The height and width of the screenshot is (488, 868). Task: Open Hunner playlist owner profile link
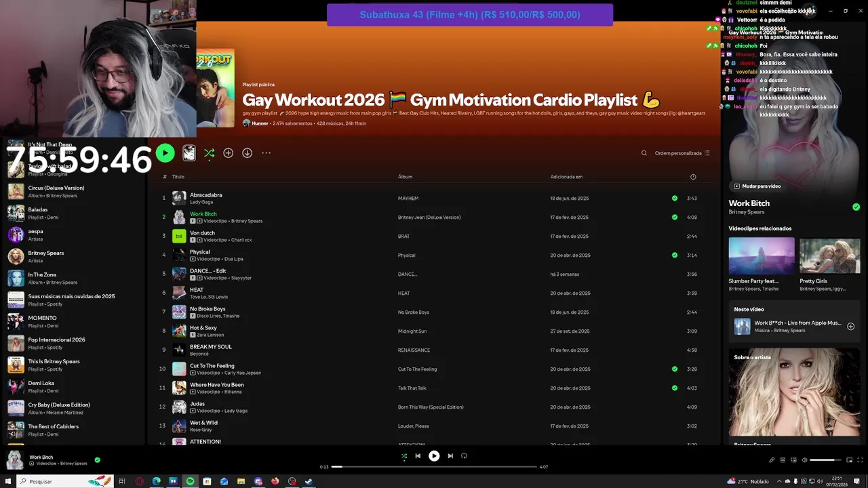(x=260, y=123)
